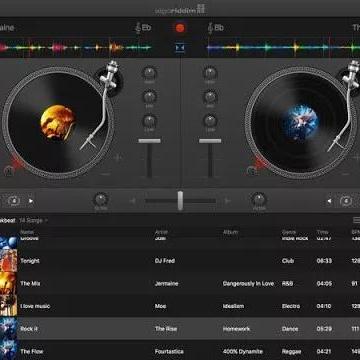Viewport: 360px width, 360px height.
Task: Expand the 14 Songs dropdown
Action: coord(33,220)
